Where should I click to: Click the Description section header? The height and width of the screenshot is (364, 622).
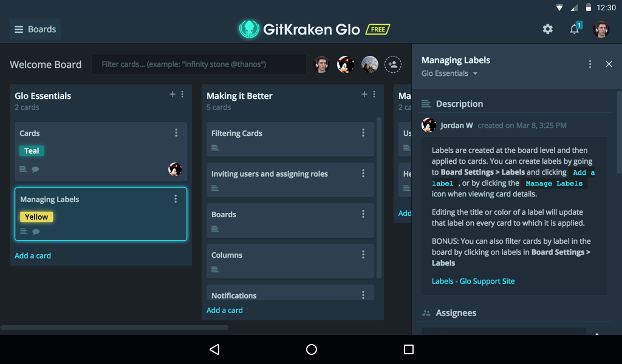(459, 104)
